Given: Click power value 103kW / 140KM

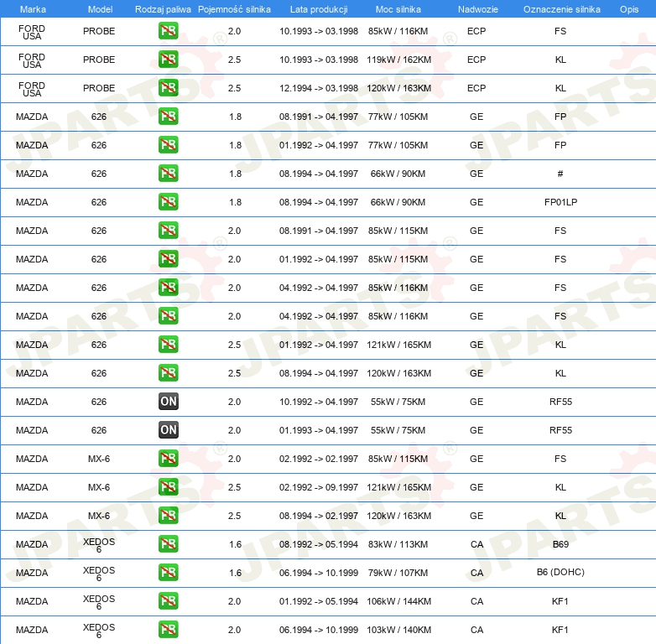Looking at the screenshot, I should pos(398,630).
